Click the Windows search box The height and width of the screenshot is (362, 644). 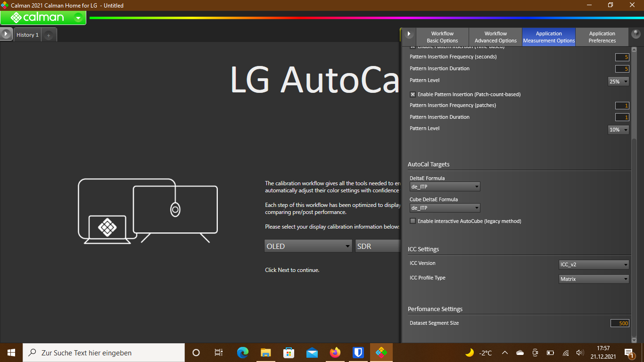coord(104,353)
